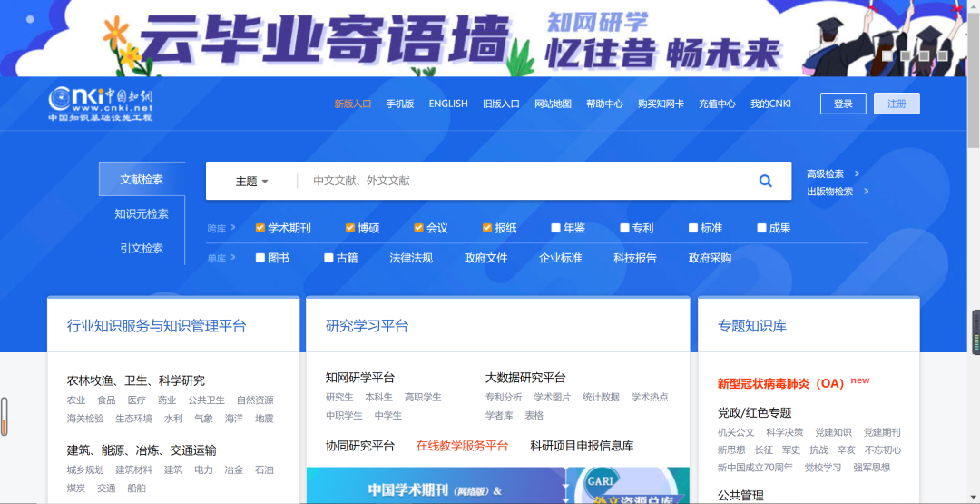Open the 公共卫生 industry link
The width and height of the screenshot is (980, 504).
tap(206, 400)
